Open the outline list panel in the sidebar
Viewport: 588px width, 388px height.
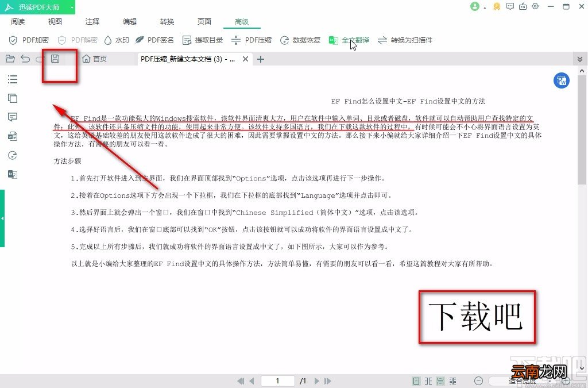coord(13,79)
